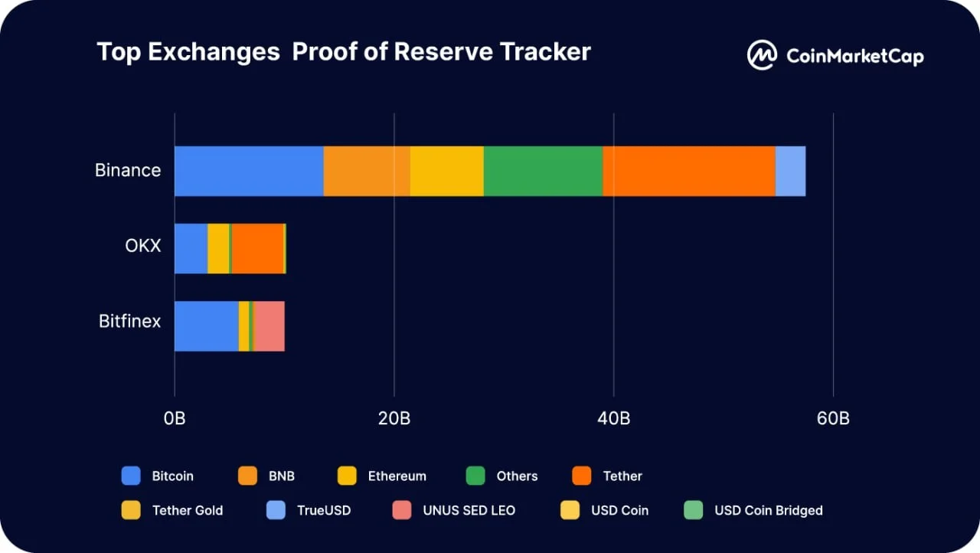This screenshot has height=553, width=980.
Task: Click the Bitcoin legend color swatch
Action: [x=131, y=476]
